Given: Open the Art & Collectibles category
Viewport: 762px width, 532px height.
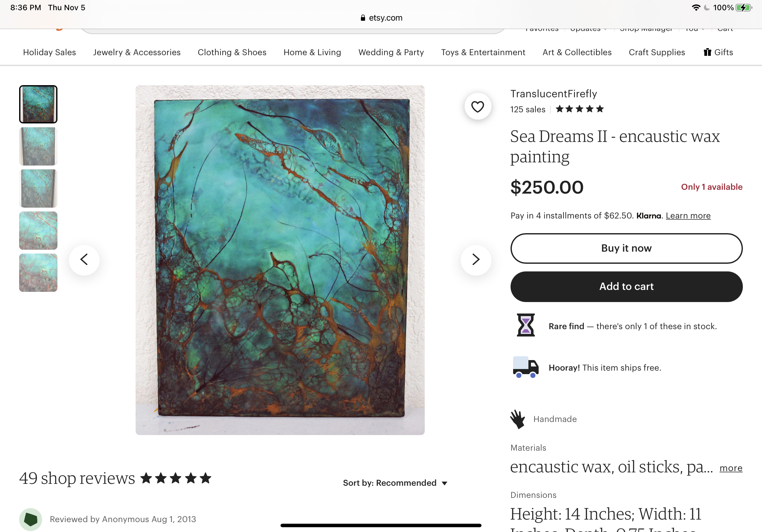Looking at the screenshot, I should [577, 52].
